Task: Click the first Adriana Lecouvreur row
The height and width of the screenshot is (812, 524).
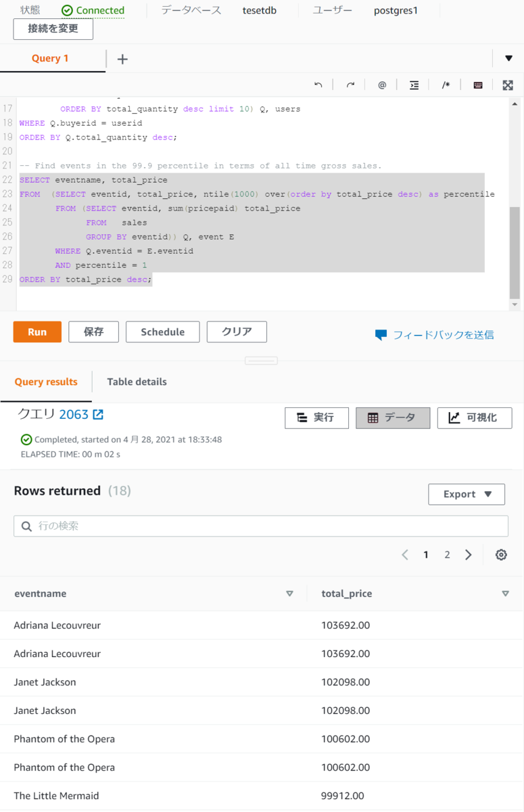Action: pyautogui.click(x=262, y=625)
